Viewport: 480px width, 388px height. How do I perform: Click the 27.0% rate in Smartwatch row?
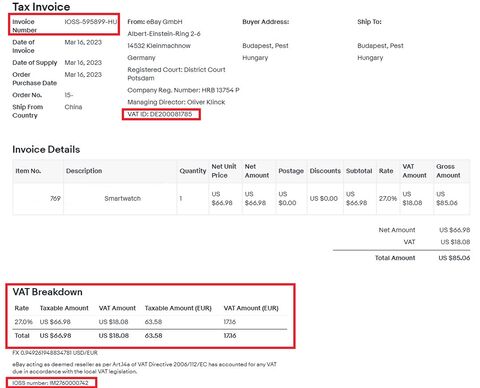388,198
